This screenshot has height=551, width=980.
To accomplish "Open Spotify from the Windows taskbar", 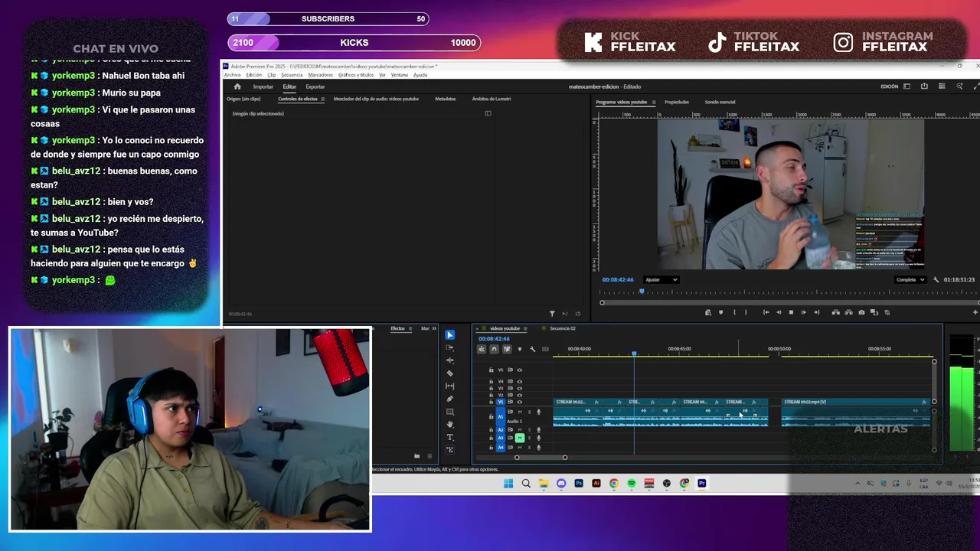I will click(x=632, y=483).
